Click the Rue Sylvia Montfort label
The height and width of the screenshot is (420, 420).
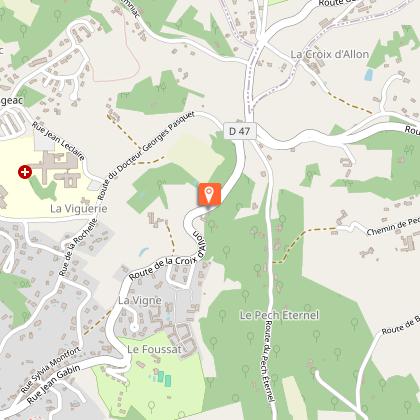(51, 370)
